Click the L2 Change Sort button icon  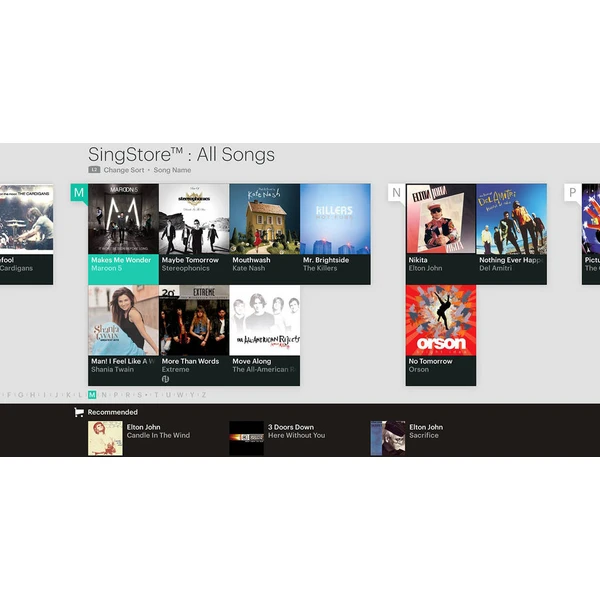pyautogui.click(x=94, y=170)
